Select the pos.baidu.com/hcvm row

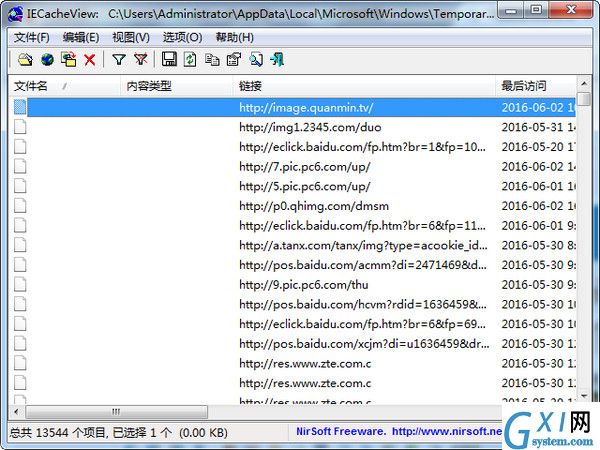pos(292,304)
